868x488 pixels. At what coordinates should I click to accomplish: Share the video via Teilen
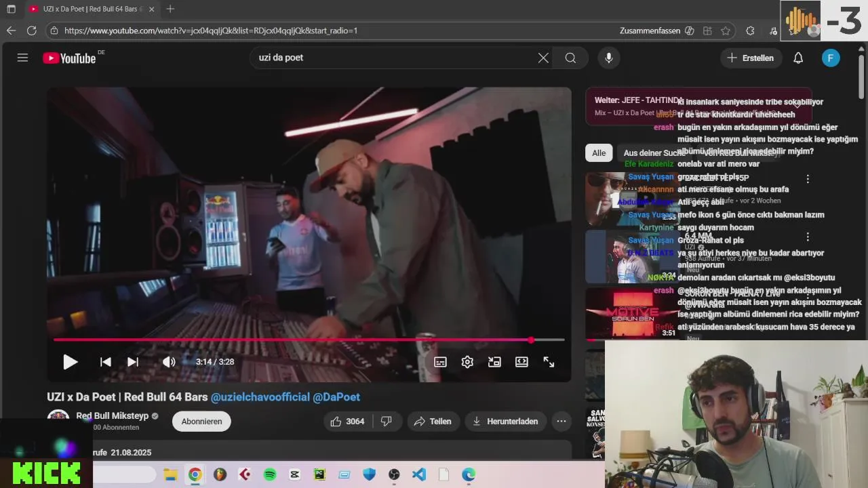pos(433,421)
